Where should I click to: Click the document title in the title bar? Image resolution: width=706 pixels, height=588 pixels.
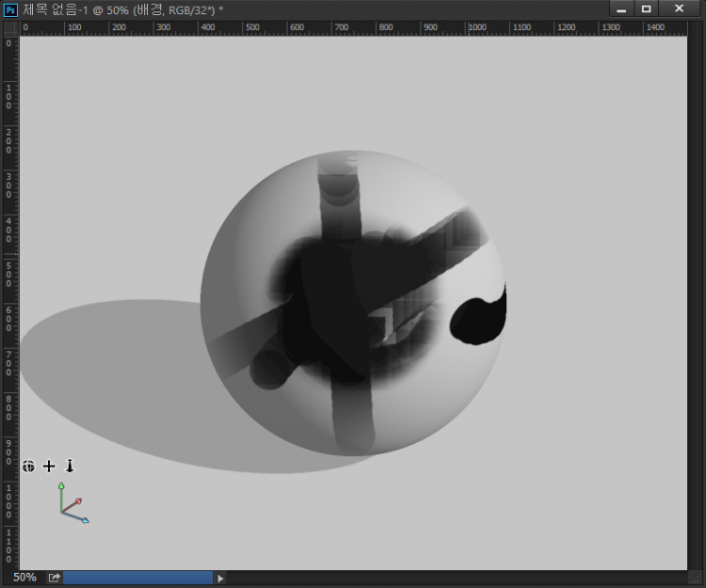[122, 9]
